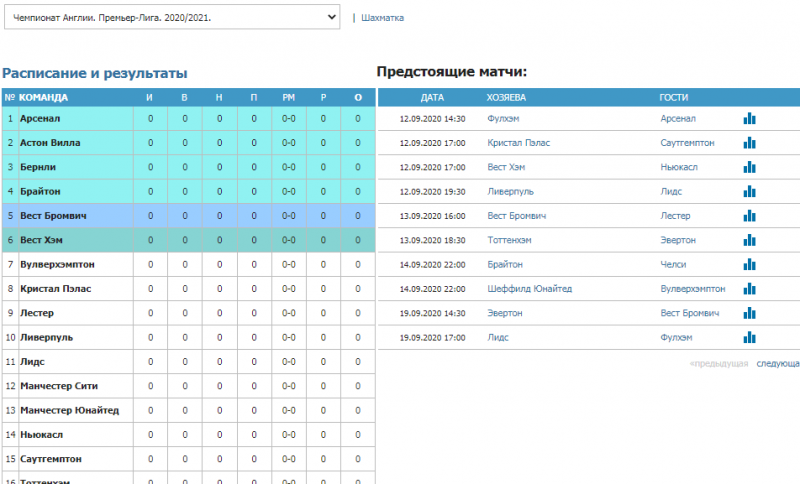The height and width of the screenshot is (484, 800).
Task: Go to следующая page of upcoming matches
Action: (x=778, y=364)
